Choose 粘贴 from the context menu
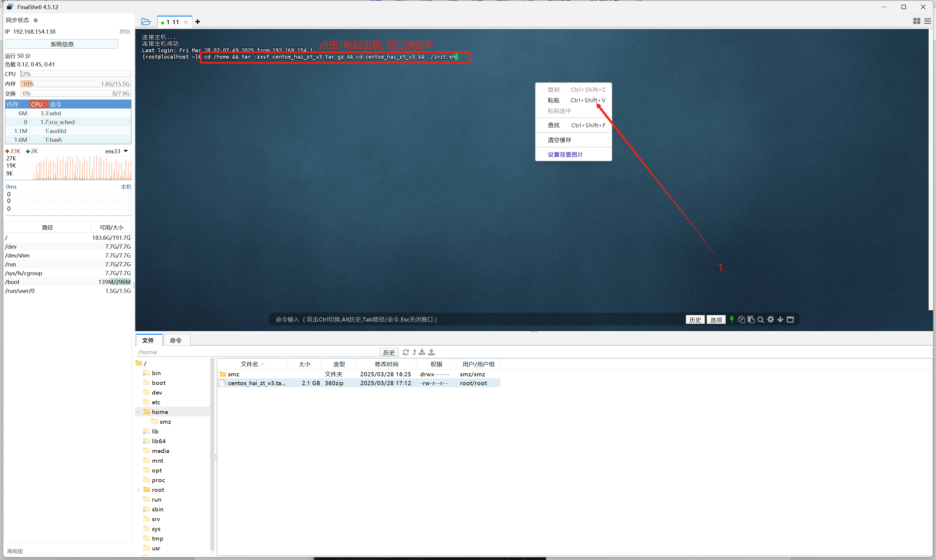Image resolution: width=936 pixels, height=560 pixels. click(x=554, y=100)
